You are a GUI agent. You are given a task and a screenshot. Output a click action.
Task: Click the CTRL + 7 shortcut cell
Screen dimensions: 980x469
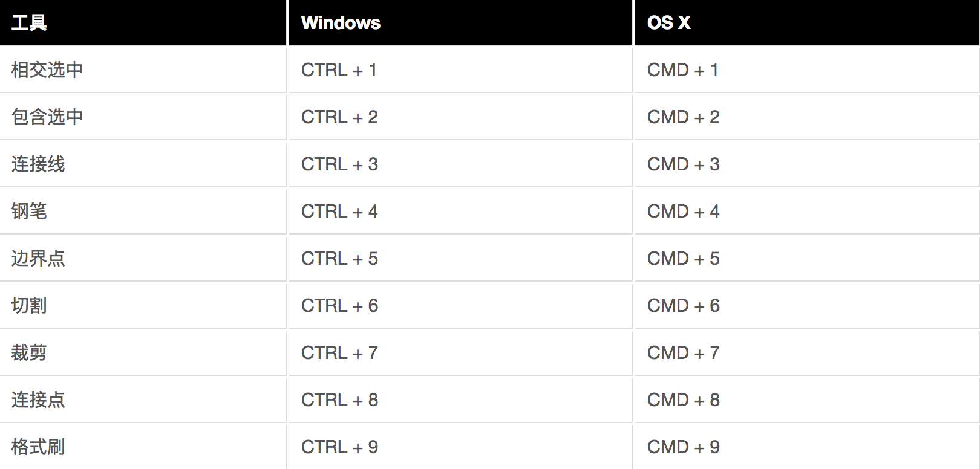[x=460, y=353]
